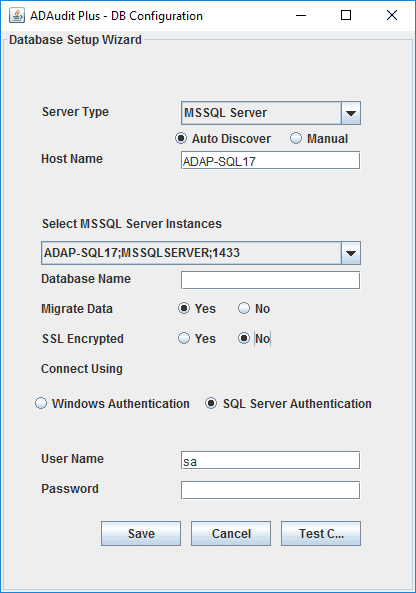Image resolution: width=416 pixels, height=593 pixels.
Task: Click the Test Connection button
Action: click(x=321, y=533)
